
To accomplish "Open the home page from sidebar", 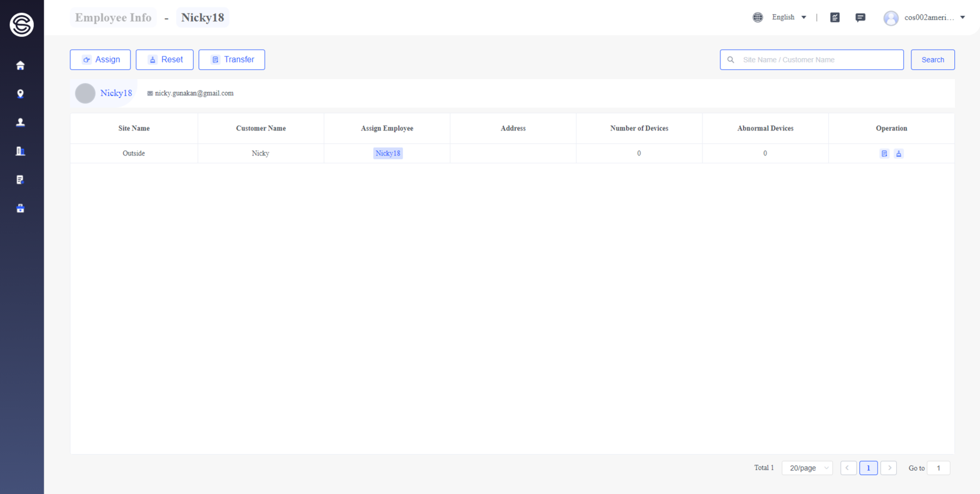I will (20, 65).
